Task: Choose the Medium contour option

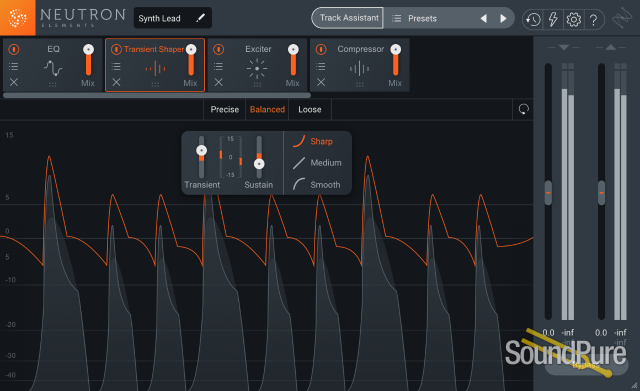Action: point(317,163)
